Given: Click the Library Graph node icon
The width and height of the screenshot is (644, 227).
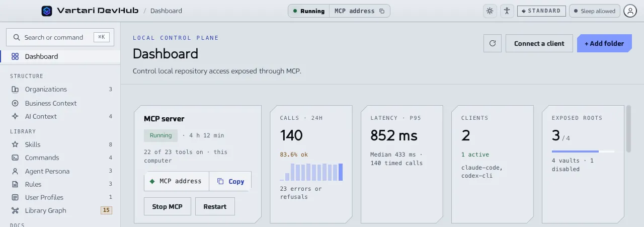Looking at the screenshot, I should [x=15, y=210].
